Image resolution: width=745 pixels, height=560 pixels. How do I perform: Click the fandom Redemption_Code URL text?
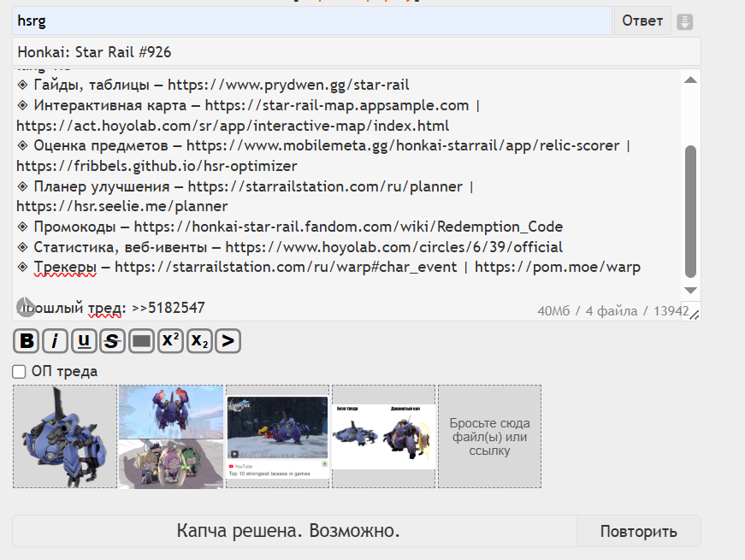pyautogui.click(x=348, y=227)
